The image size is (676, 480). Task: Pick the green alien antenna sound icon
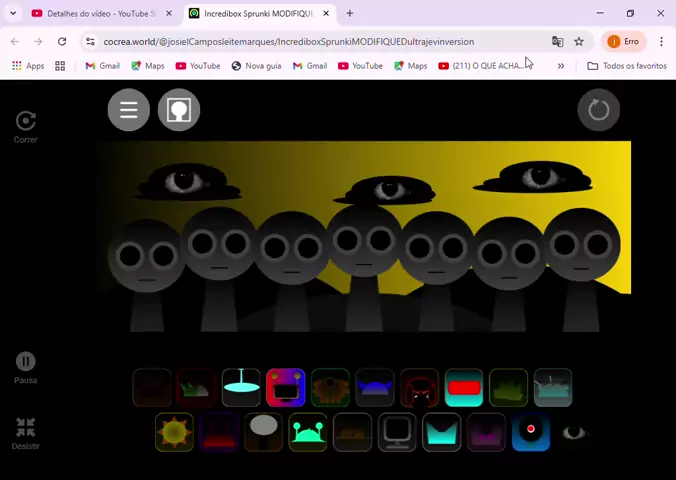click(308, 432)
